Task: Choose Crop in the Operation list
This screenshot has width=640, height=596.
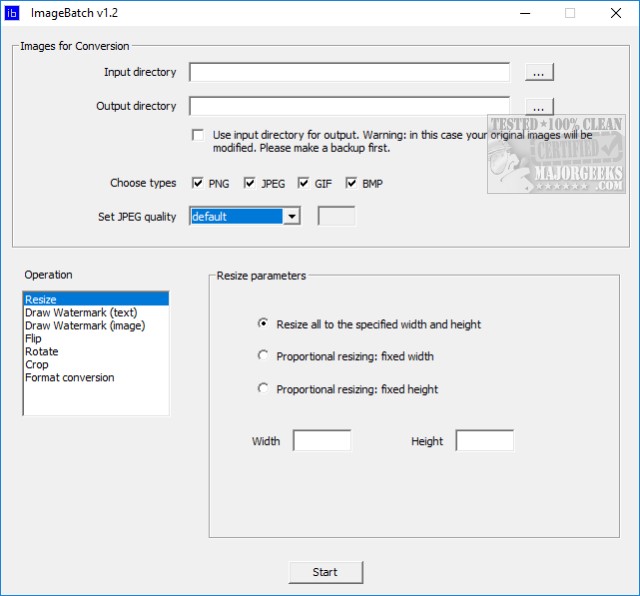Action: tap(96, 365)
